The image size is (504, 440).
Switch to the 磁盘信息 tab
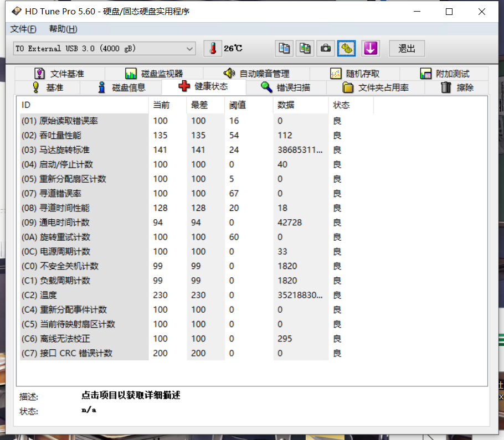[x=121, y=87]
